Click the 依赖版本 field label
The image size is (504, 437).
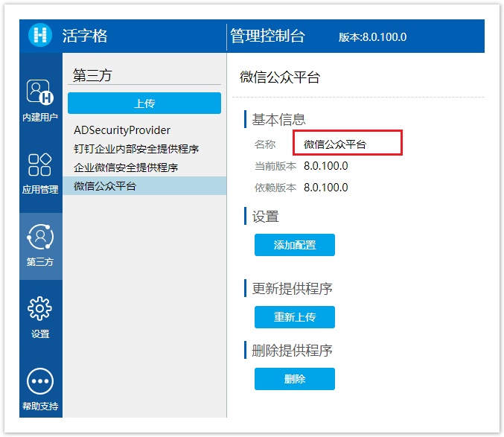[275, 188]
